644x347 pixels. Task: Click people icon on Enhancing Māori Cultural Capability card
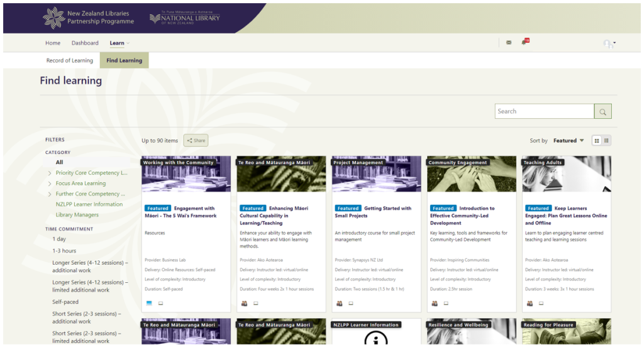245,303
